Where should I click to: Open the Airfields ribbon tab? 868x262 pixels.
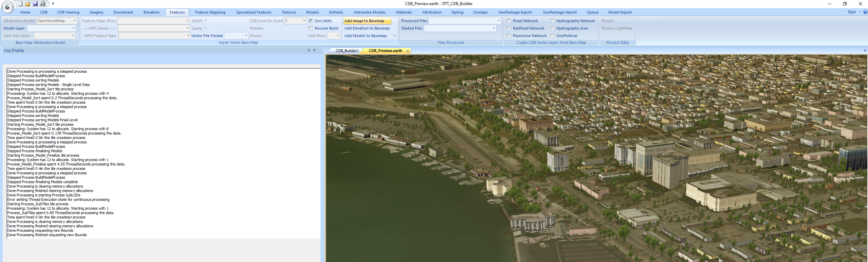tap(336, 12)
